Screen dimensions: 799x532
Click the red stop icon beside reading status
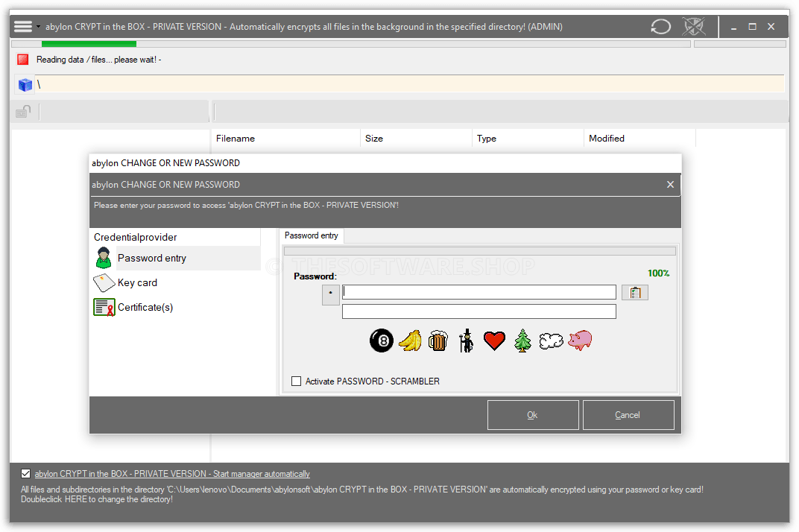(x=23, y=60)
